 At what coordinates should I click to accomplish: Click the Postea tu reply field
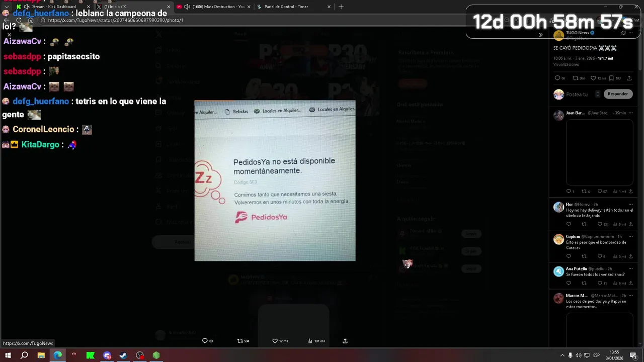coord(577,95)
